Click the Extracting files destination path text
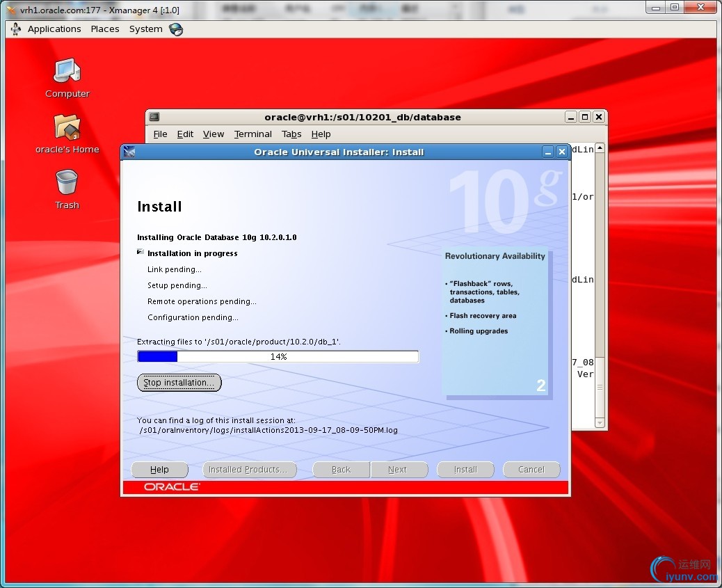Screen dimensions: 722x588 point(239,342)
